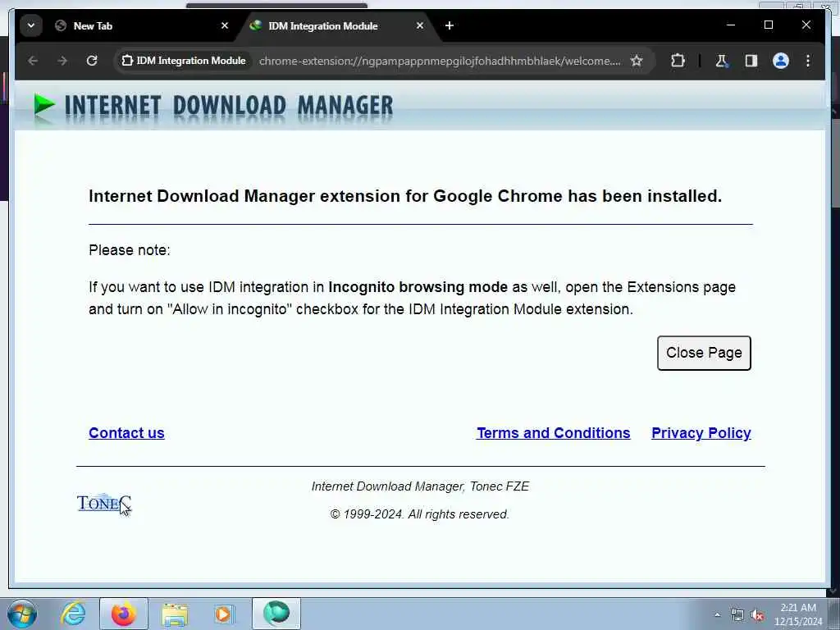Click the installed extension heading text
The height and width of the screenshot is (630, 840).
(405, 196)
